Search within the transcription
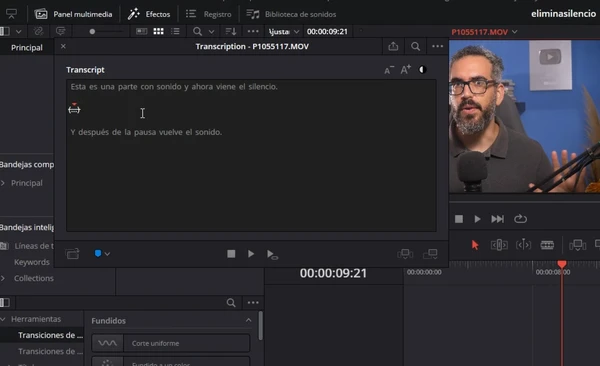The height and width of the screenshot is (366, 600). [416, 46]
